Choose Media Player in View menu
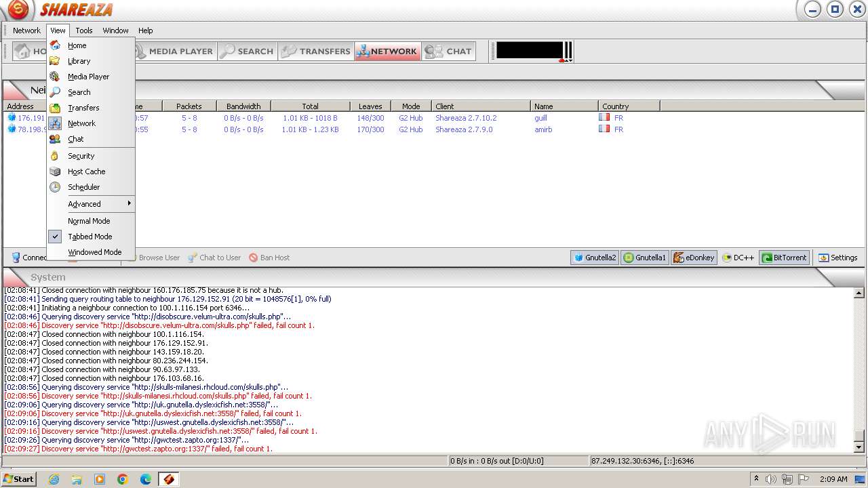Image resolution: width=868 pixels, height=488 pixels. [91, 77]
